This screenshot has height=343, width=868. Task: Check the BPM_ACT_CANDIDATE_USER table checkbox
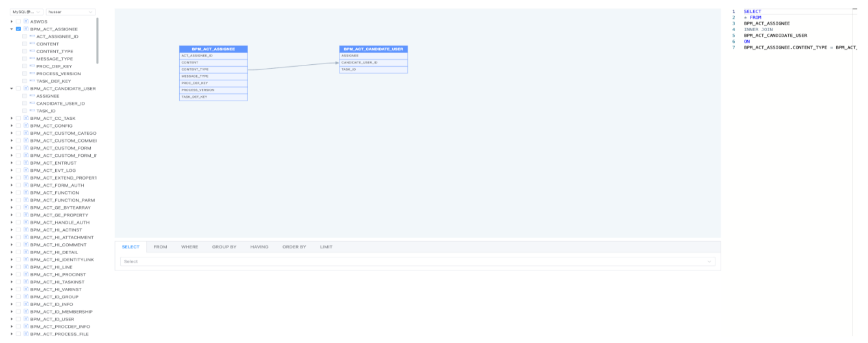[18, 89]
